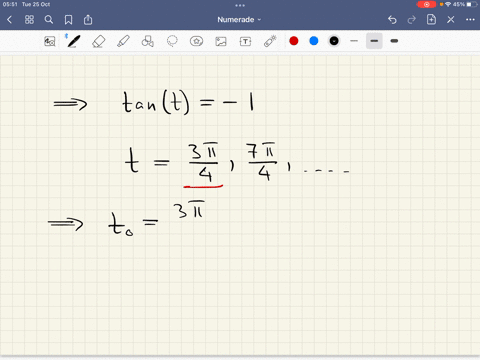Image resolution: width=480 pixels, height=360 pixels.
Task: Redo the last action
Action: tap(412, 20)
